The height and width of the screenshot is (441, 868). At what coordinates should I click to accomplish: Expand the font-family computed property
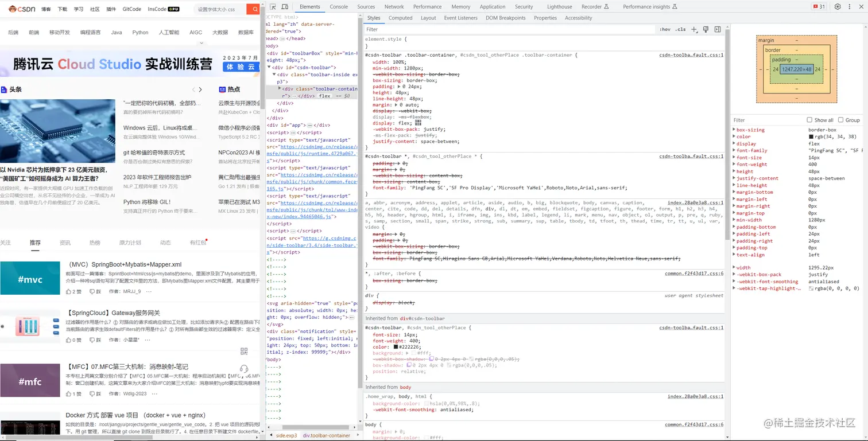[734, 151]
